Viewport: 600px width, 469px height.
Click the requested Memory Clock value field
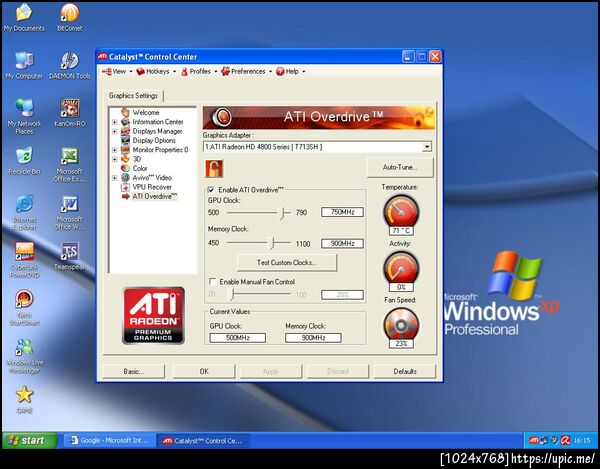[x=342, y=243]
